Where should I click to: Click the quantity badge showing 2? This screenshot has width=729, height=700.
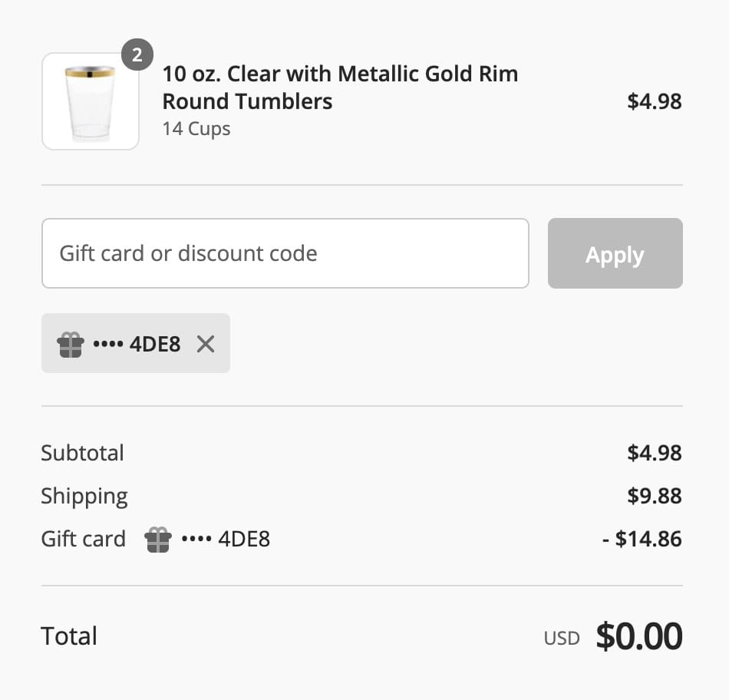click(137, 55)
